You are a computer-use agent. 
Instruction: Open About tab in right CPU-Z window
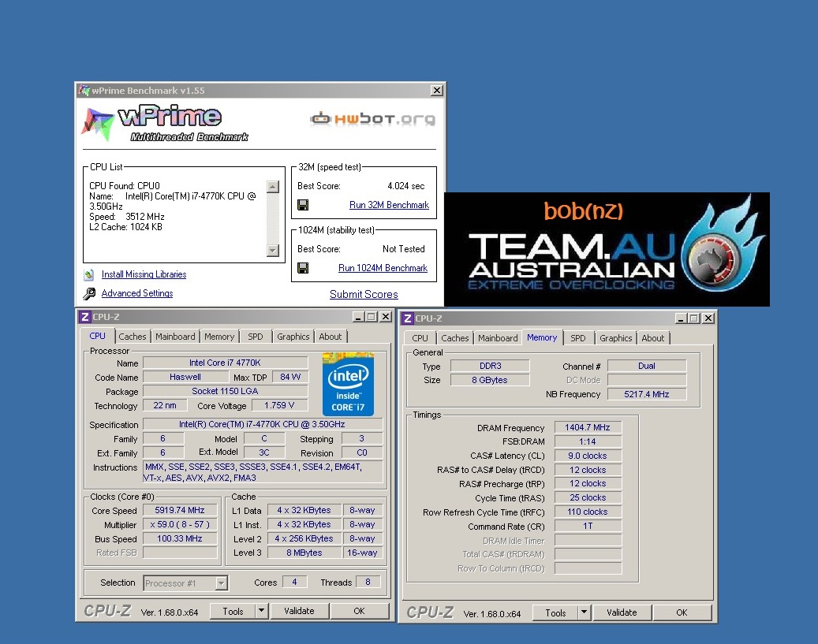pos(652,338)
